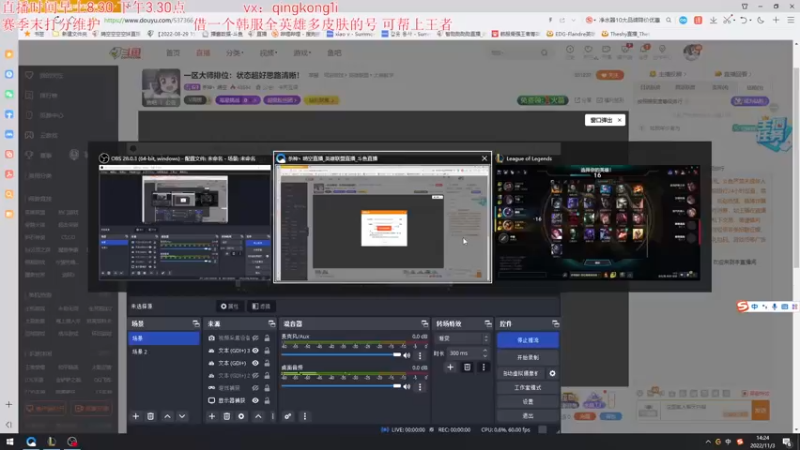Open source Filters button above panels
800x450 pixels.
pyautogui.click(x=261, y=306)
